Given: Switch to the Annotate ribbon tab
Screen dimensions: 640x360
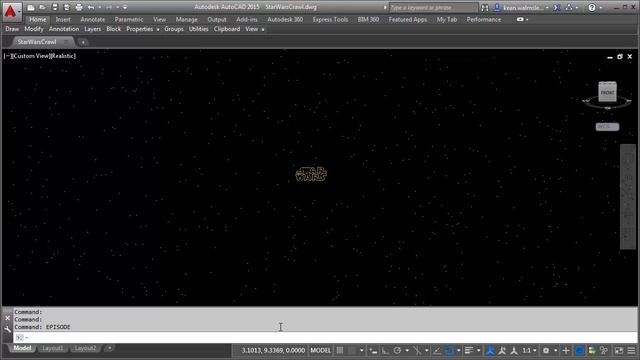Looking at the screenshot, I should [93, 20].
